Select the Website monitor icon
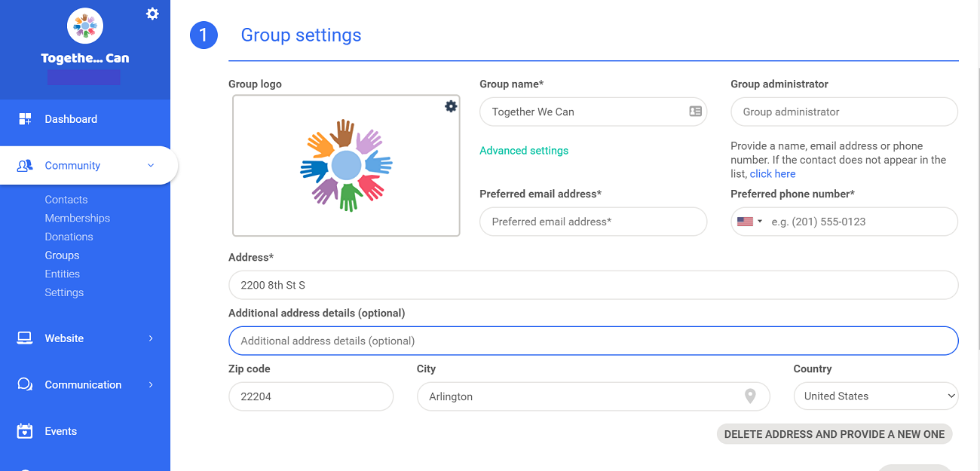The height and width of the screenshot is (471, 980). (25, 338)
